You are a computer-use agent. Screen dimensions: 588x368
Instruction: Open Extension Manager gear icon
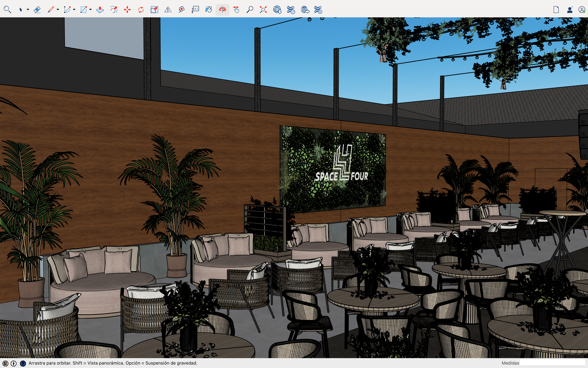click(x=318, y=10)
